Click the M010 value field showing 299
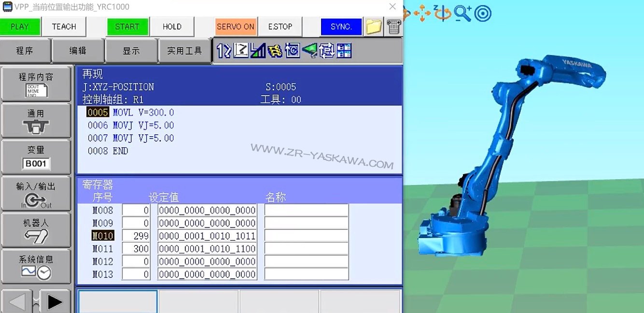The image size is (644, 313). (136, 236)
